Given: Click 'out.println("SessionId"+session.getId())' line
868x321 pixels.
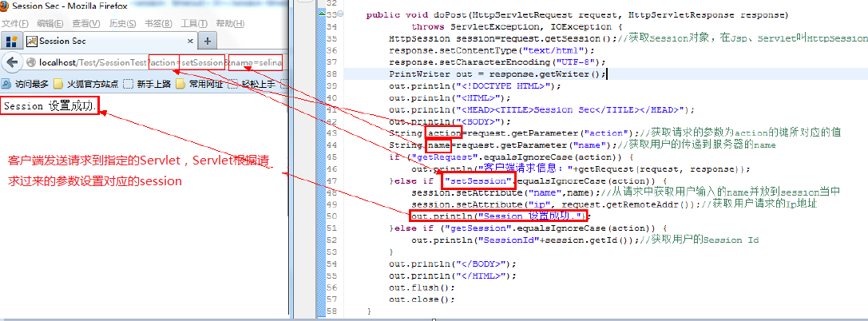Looking at the screenshot, I should [x=585, y=240].
